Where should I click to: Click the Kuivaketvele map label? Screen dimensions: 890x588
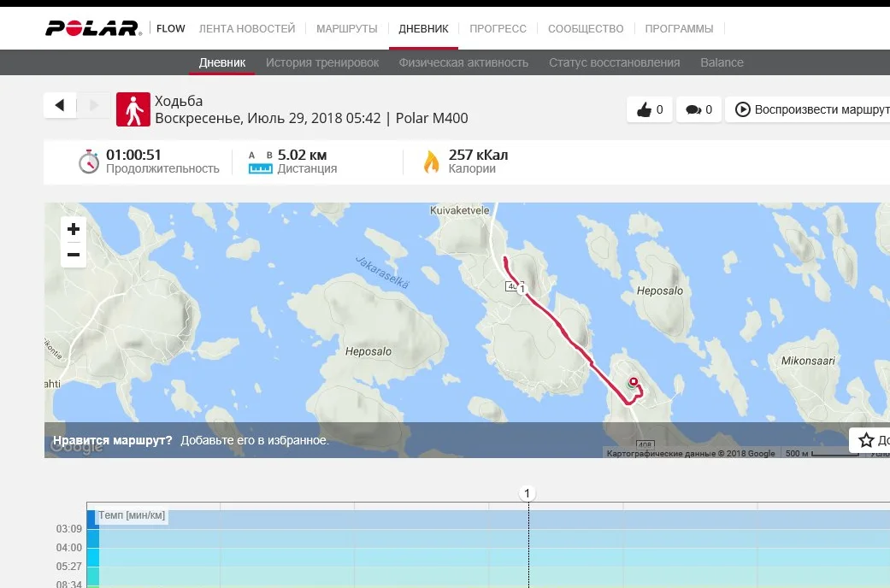tap(459, 210)
